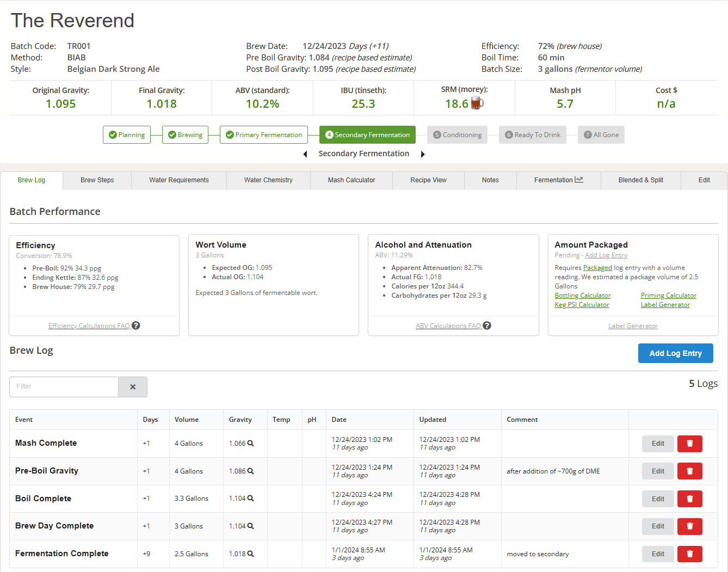Image resolution: width=728 pixels, height=572 pixels.
Task: Open the Priming Calculator link
Action: [669, 296]
